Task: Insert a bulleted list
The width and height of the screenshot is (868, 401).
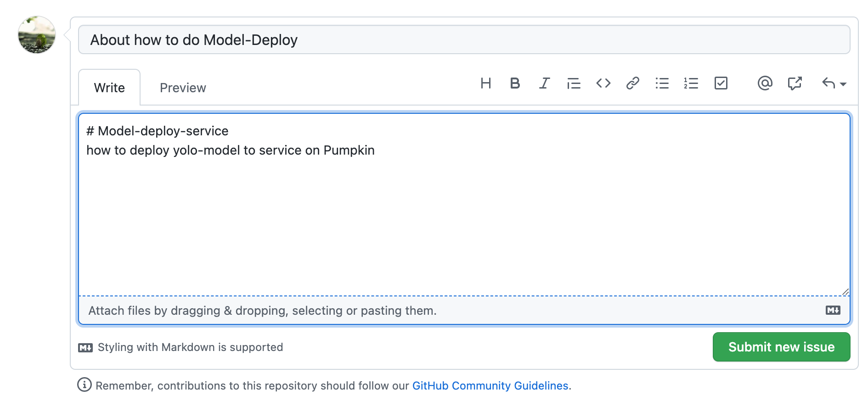Action: [662, 83]
